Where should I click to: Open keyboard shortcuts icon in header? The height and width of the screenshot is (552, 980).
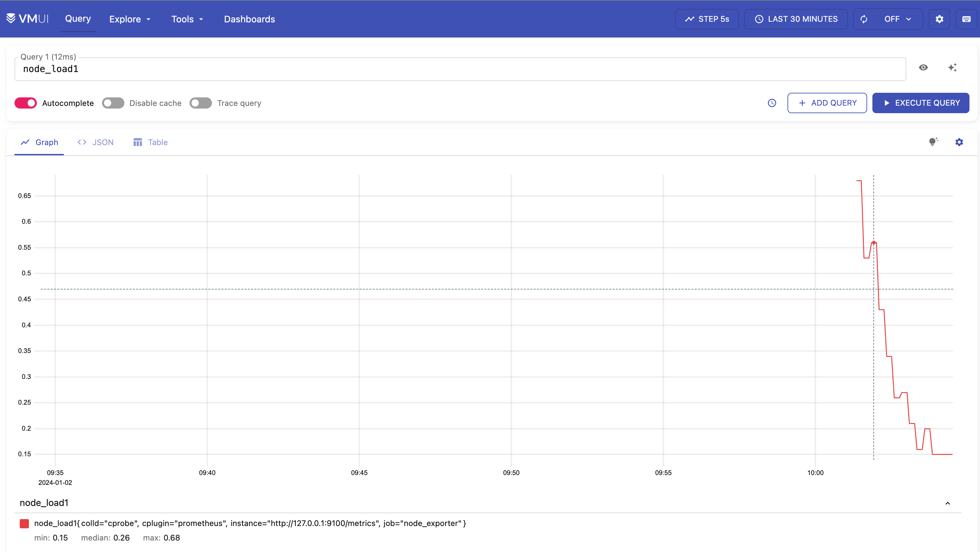(966, 19)
